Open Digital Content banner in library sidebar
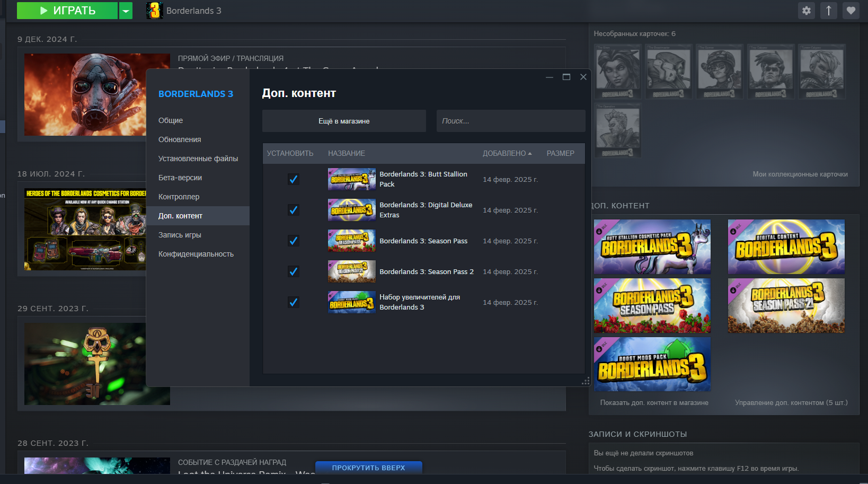This screenshot has height=484, width=868. [786, 247]
